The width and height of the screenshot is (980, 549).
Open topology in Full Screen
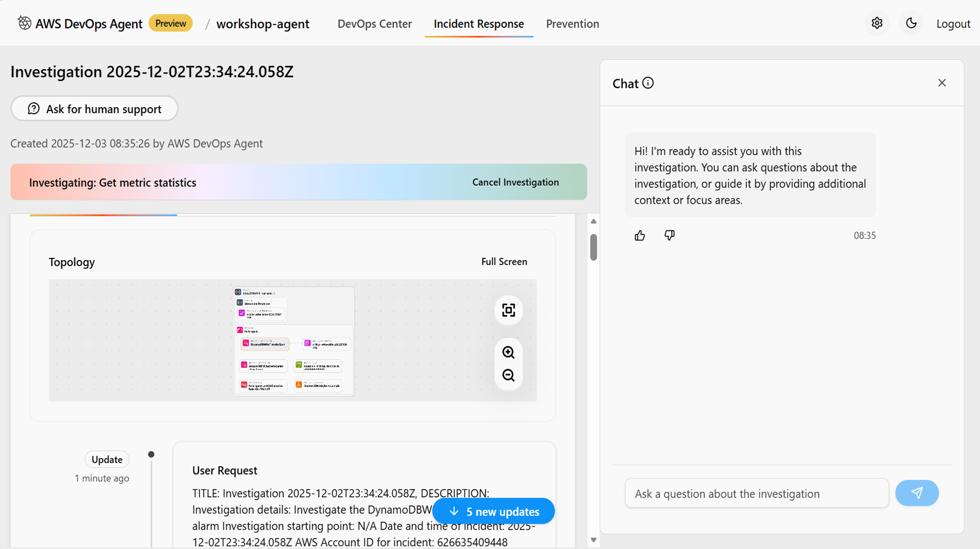click(x=504, y=261)
